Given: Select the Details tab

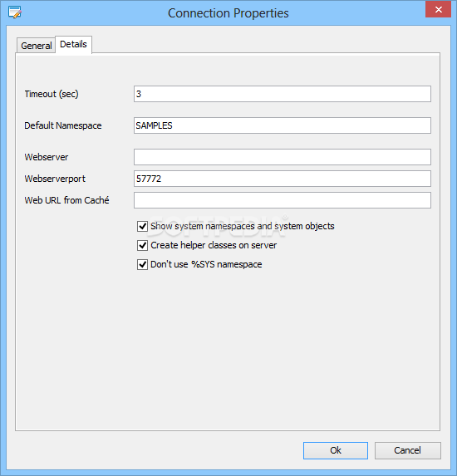Looking at the screenshot, I should [x=73, y=44].
